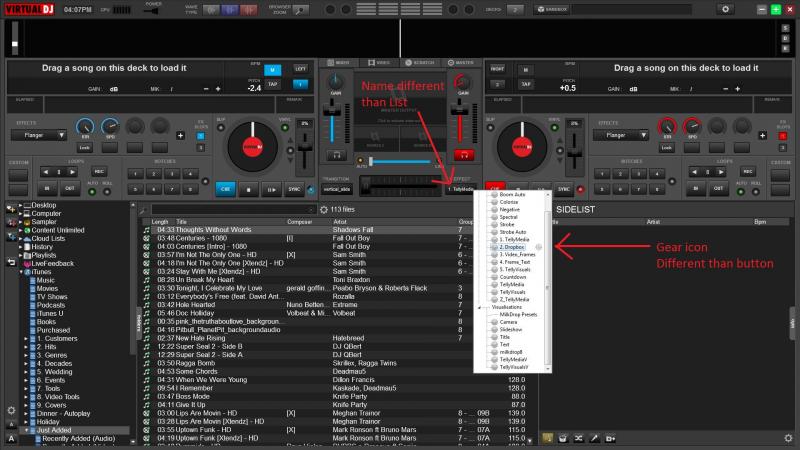Screen dimensions: 800x450
Task: Toggle the left deck loop AUTO button
Action: (92, 192)
